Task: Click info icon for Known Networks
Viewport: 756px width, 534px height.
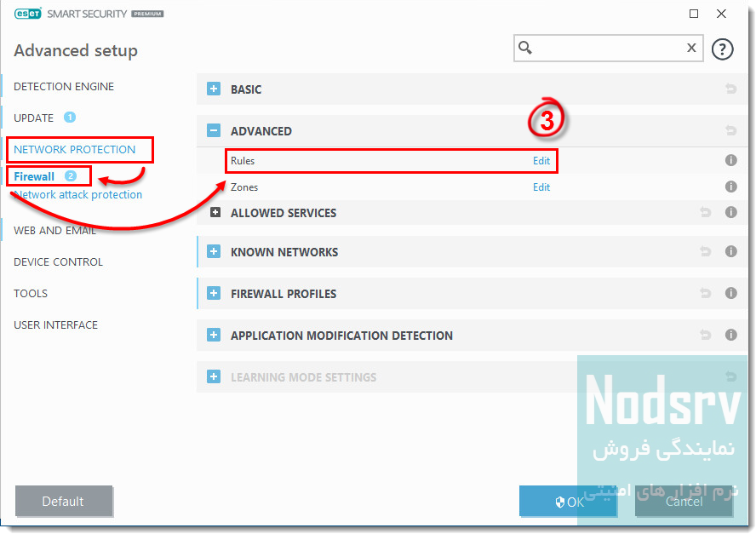Action: coord(730,251)
